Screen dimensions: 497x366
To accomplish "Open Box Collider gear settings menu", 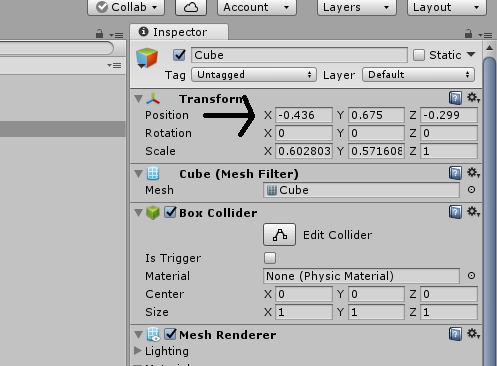I will click(x=473, y=212).
